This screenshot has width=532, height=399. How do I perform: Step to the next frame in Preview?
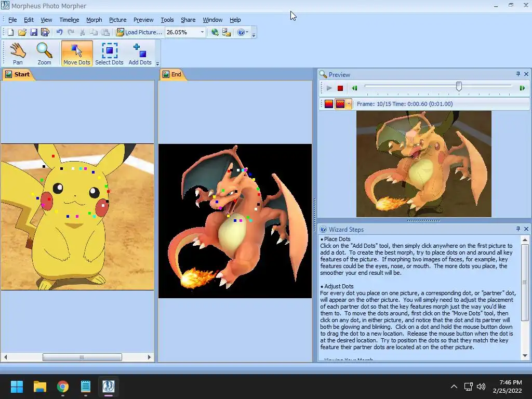click(x=522, y=88)
